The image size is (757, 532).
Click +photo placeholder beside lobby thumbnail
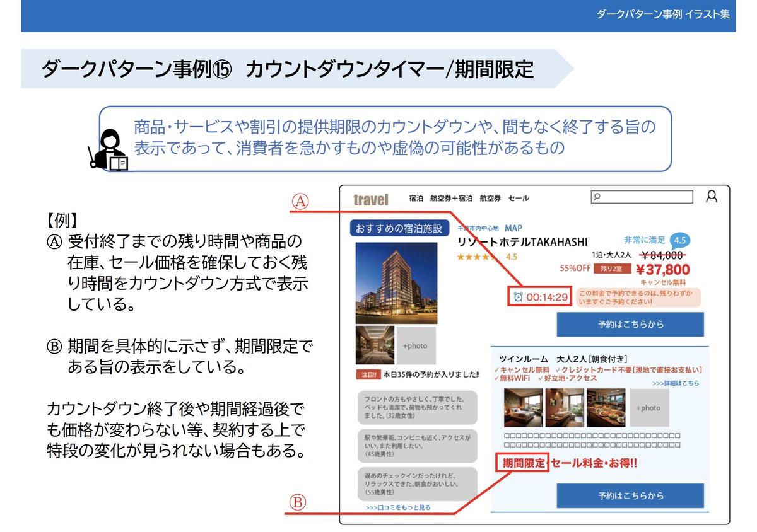415,345
